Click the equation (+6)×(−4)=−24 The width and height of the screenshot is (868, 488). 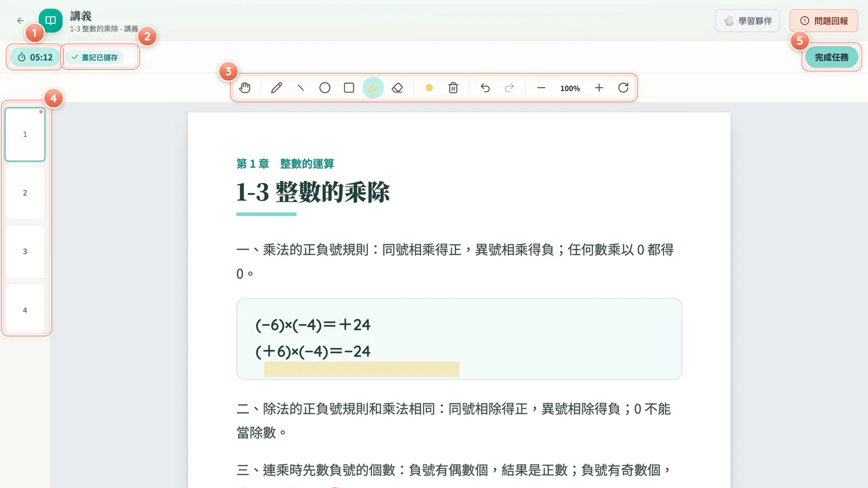tap(313, 351)
